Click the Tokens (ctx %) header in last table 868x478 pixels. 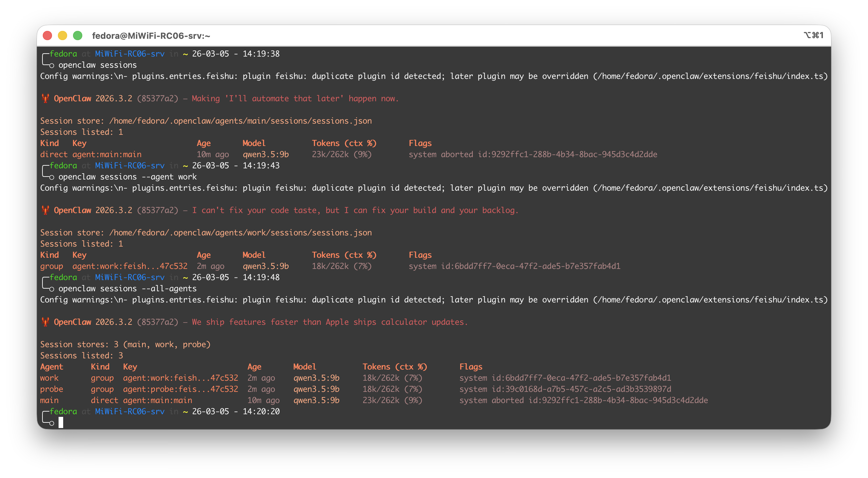pyautogui.click(x=395, y=367)
